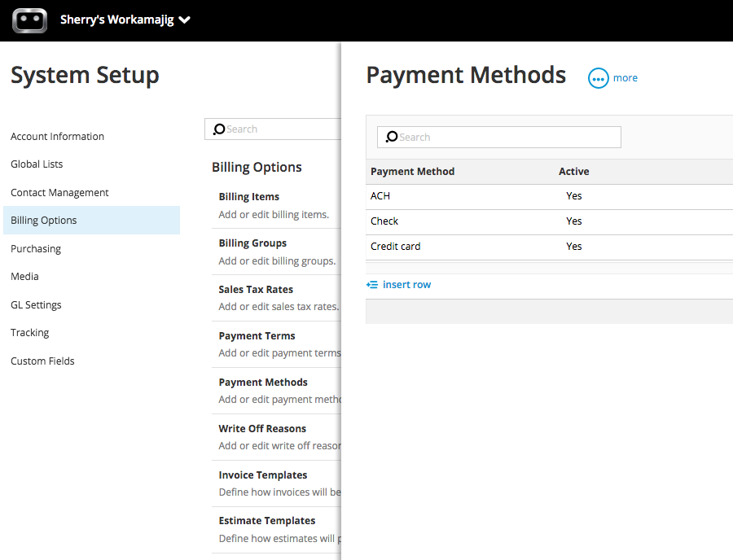Select the ACH payment method cell
Screen dimensions: 733x560
point(380,195)
